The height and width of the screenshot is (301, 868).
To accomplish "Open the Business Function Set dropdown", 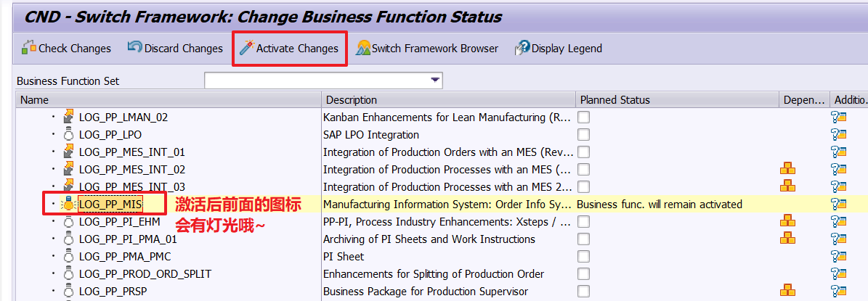I will (x=435, y=81).
